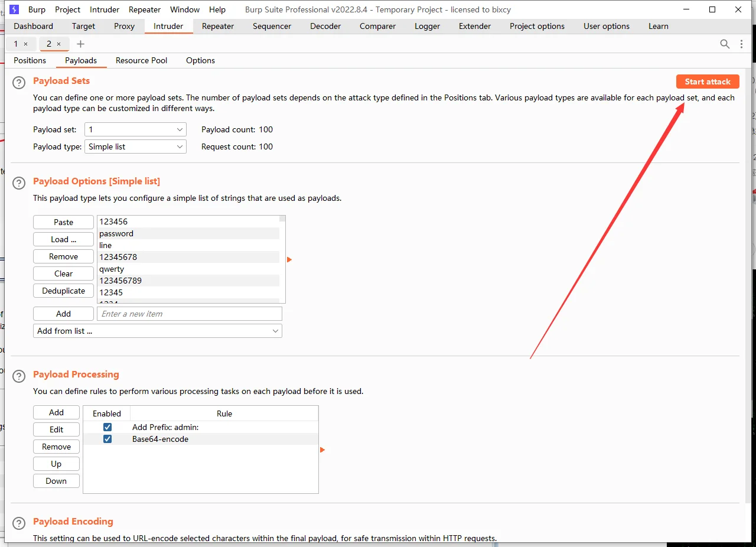
Task: Click the Deduplicate button
Action: (63, 291)
